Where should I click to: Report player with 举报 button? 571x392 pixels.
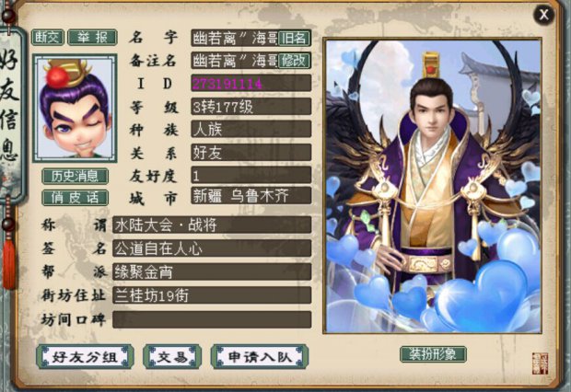click(92, 37)
